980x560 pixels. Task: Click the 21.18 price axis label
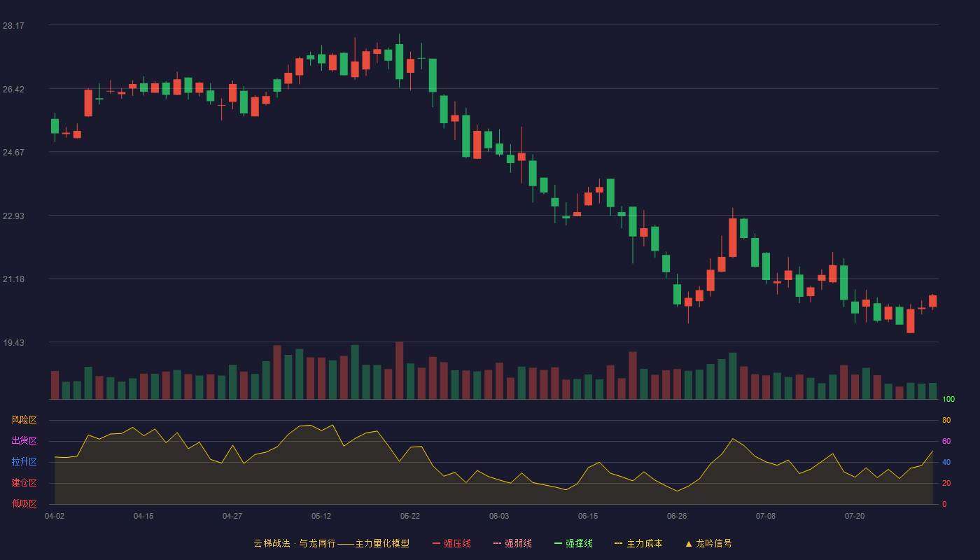click(x=14, y=279)
